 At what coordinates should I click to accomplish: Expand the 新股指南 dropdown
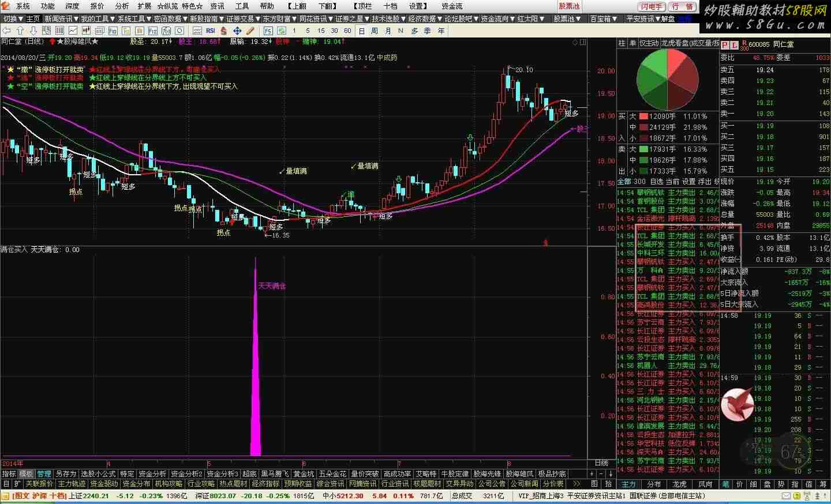click(207, 19)
